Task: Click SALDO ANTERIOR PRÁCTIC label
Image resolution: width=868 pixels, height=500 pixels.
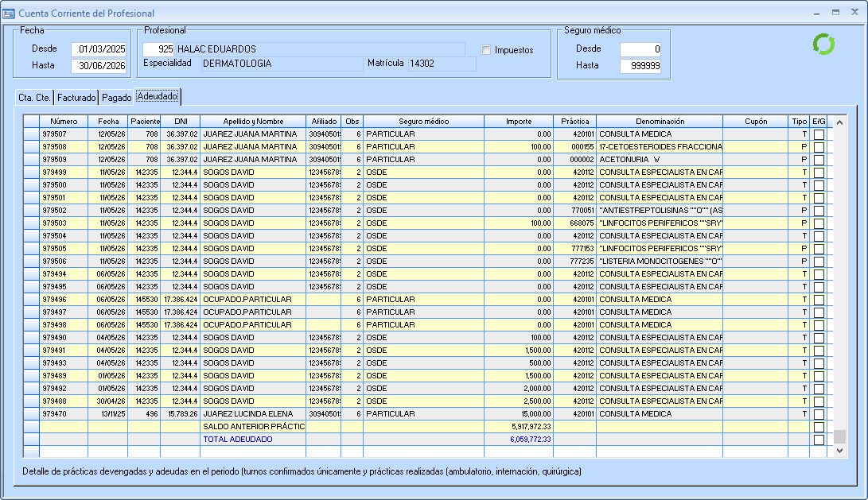Action: pyautogui.click(x=254, y=427)
